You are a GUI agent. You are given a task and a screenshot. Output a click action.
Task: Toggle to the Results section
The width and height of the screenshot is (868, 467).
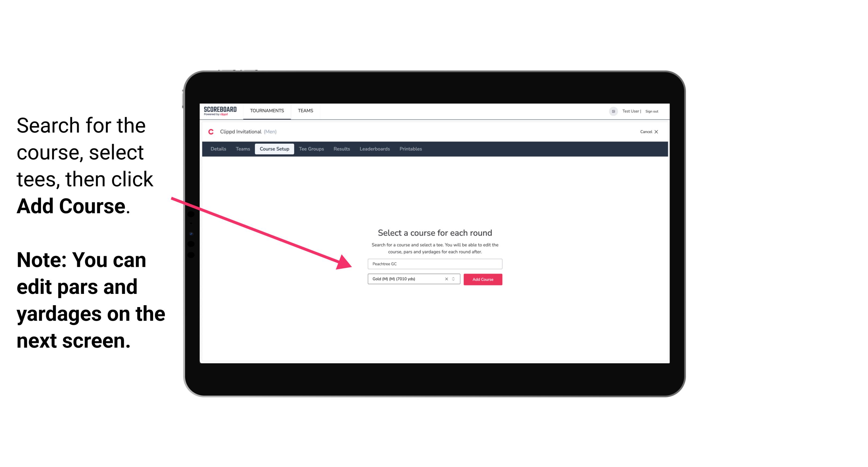click(341, 149)
